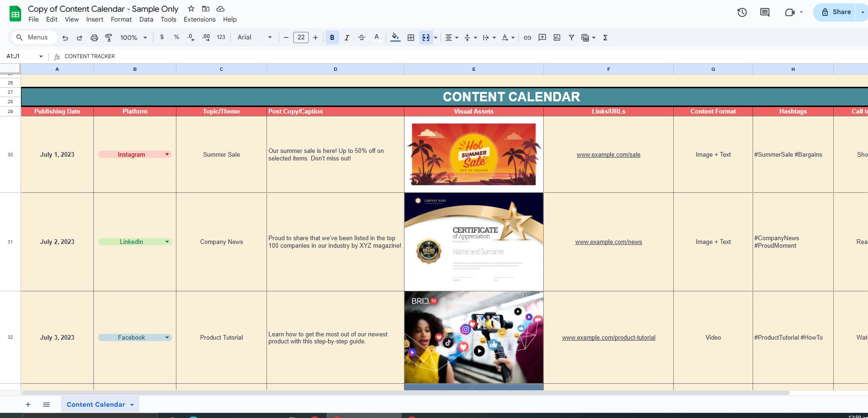The width and height of the screenshot is (868, 418).
Task: Open the Insert menu
Action: [x=95, y=19]
